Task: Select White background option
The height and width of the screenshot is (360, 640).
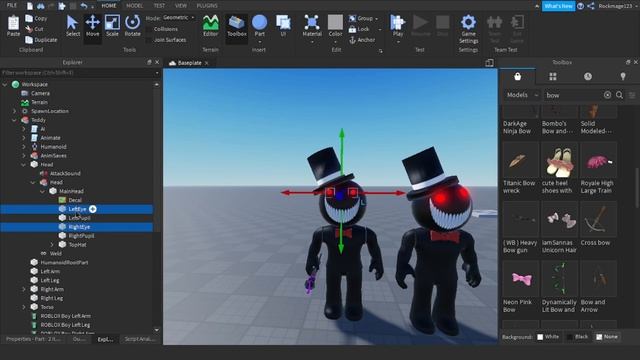Action: pos(548,337)
